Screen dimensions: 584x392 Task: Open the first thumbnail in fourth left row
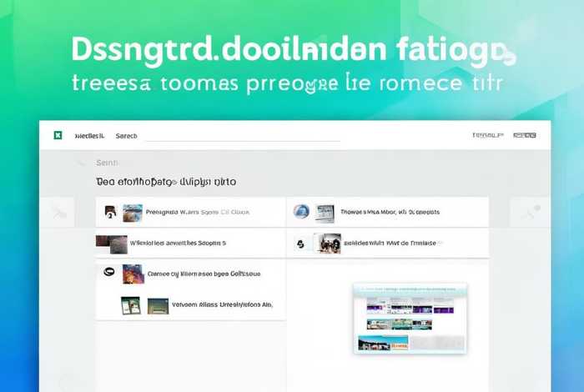[x=131, y=305]
